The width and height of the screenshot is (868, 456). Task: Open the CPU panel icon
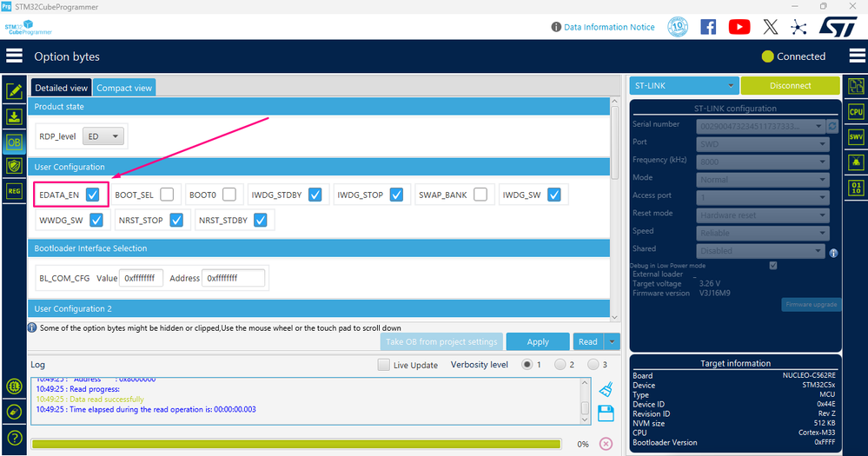(856, 111)
